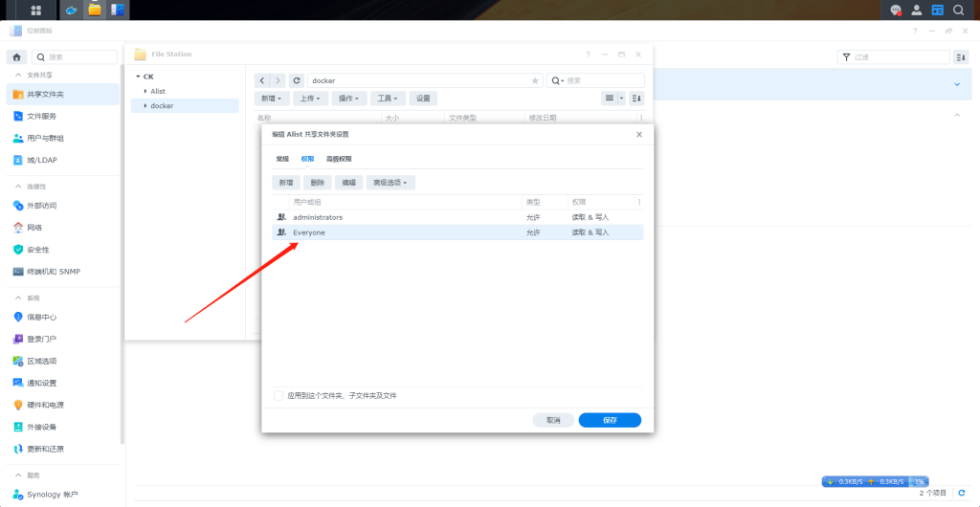Click Edit (编辑) permission button
980x507 pixels.
(x=349, y=183)
